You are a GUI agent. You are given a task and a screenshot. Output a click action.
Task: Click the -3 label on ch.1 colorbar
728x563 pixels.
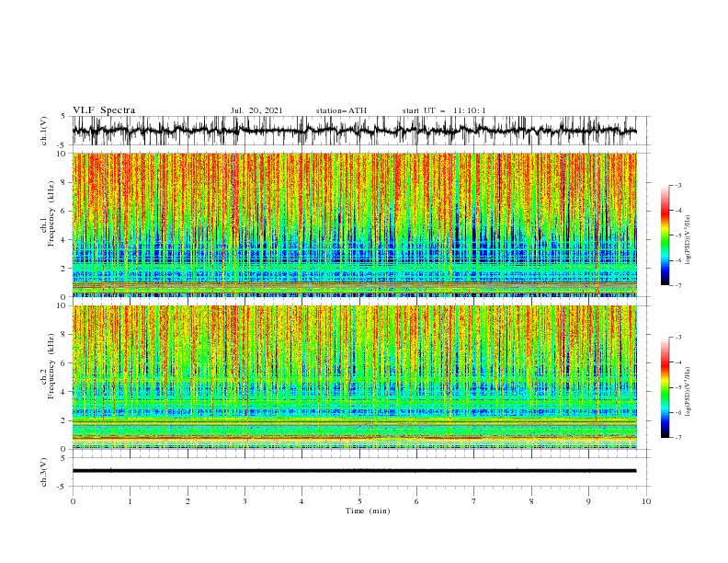coord(678,185)
